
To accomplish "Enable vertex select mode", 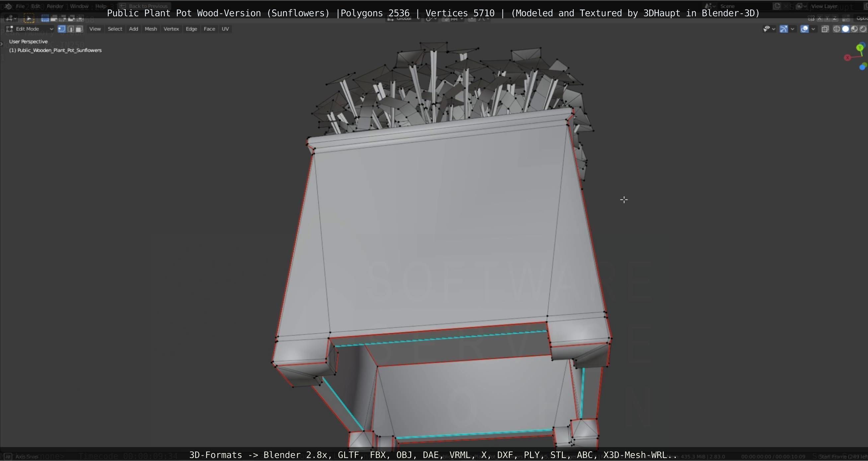I will coord(61,29).
